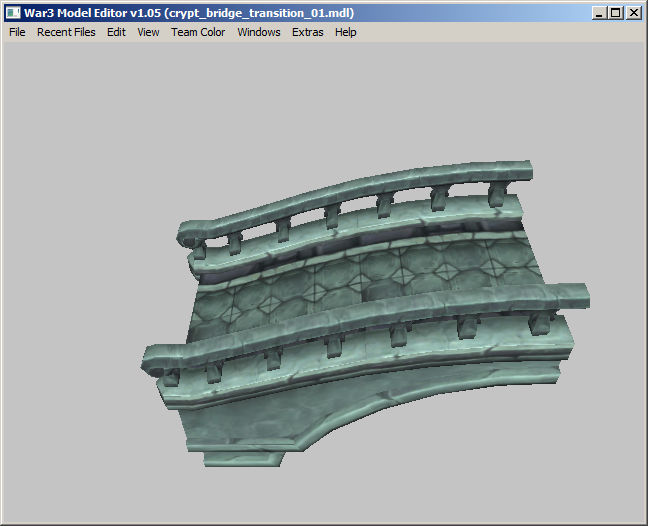Open the Extras menu
This screenshot has width=648, height=526.
pyautogui.click(x=307, y=32)
